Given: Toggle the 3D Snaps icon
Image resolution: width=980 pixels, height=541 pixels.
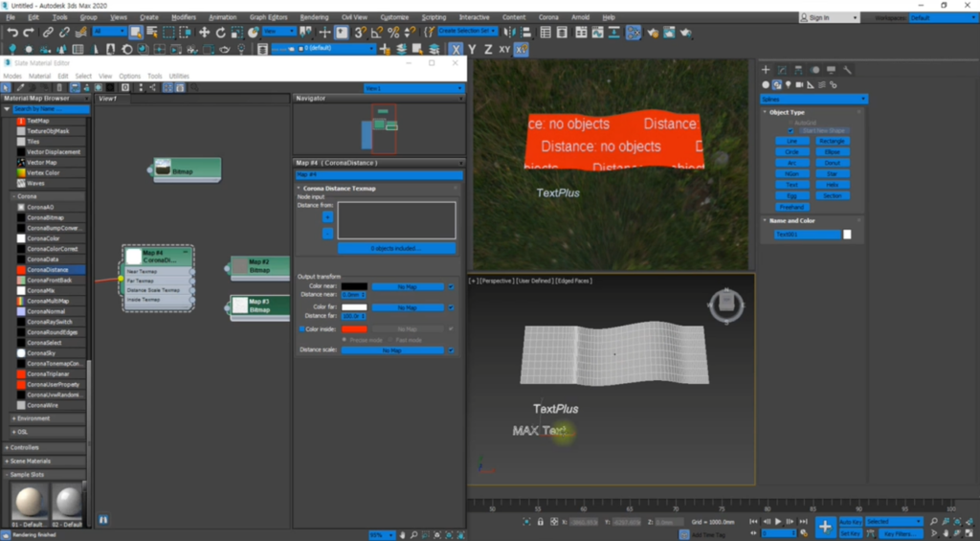Looking at the screenshot, I should point(361,33).
